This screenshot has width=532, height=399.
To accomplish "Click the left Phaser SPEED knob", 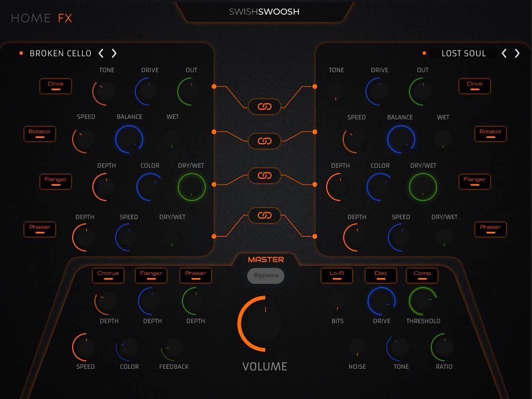I will click(128, 238).
